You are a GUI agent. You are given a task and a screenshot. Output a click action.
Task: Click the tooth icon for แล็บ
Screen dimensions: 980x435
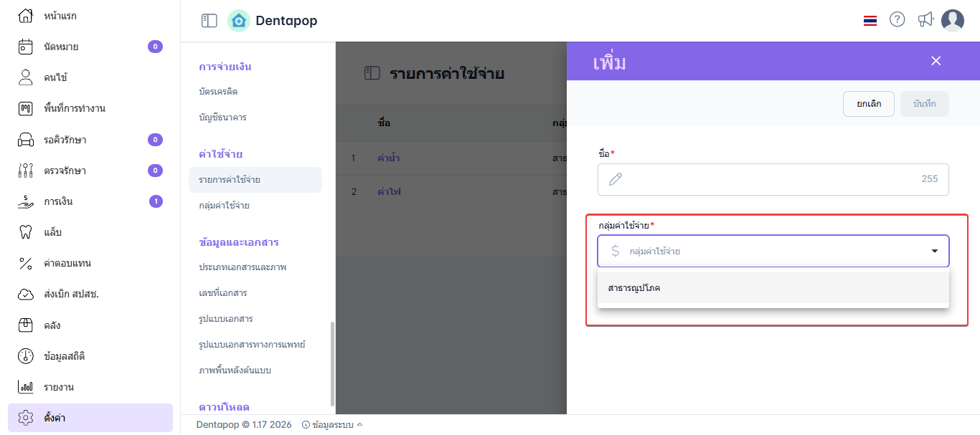26,232
